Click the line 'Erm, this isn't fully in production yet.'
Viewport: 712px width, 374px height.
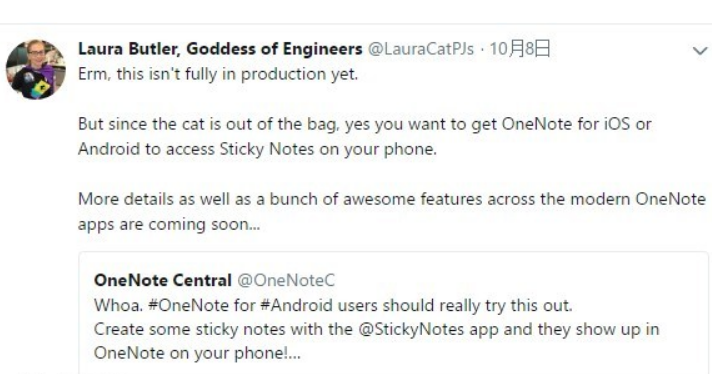(218, 74)
